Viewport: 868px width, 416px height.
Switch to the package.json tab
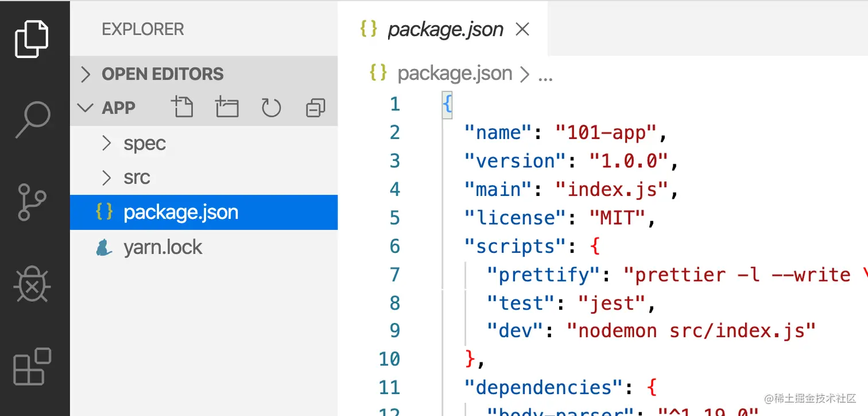(x=445, y=29)
